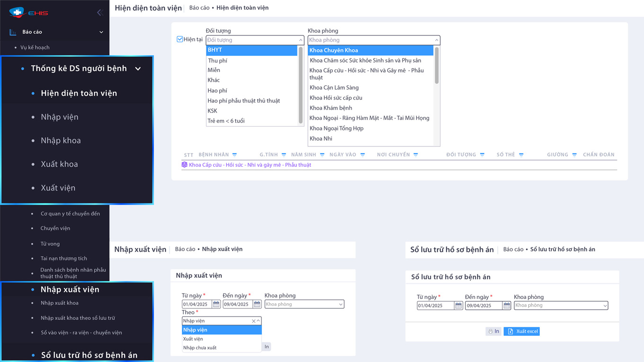
Task: Open Đến ngày calendar in Nhập xuất viện
Action: click(x=257, y=304)
